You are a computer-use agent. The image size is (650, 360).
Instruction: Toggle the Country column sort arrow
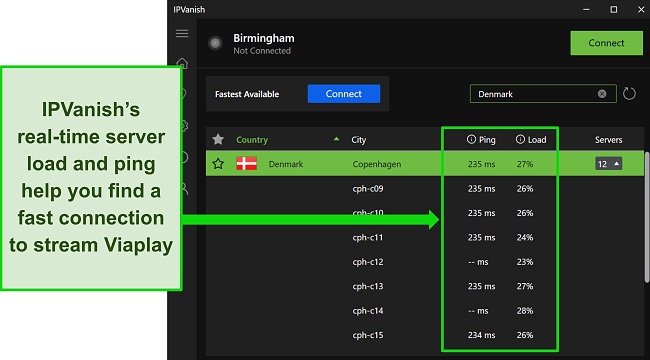pyautogui.click(x=336, y=139)
